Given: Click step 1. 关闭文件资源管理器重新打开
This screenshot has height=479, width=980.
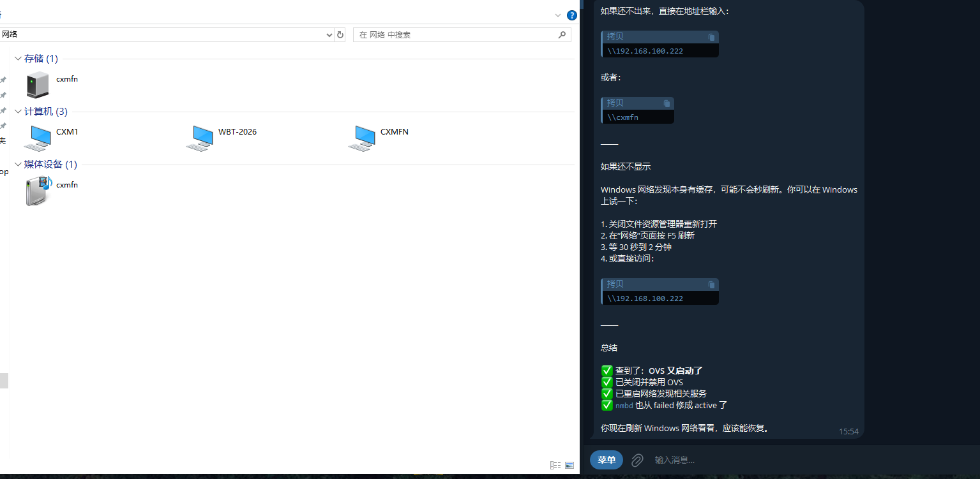Looking at the screenshot, I should click(x=659, y=224).
